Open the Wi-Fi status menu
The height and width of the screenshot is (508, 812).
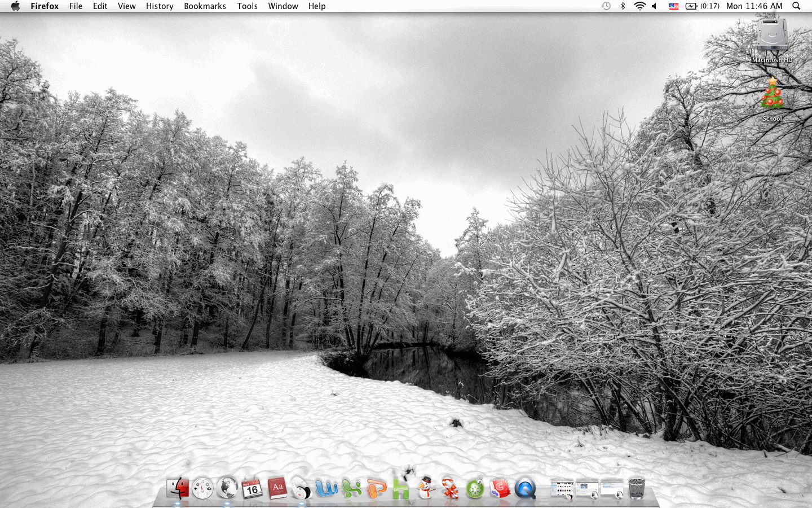coord(639,6)
